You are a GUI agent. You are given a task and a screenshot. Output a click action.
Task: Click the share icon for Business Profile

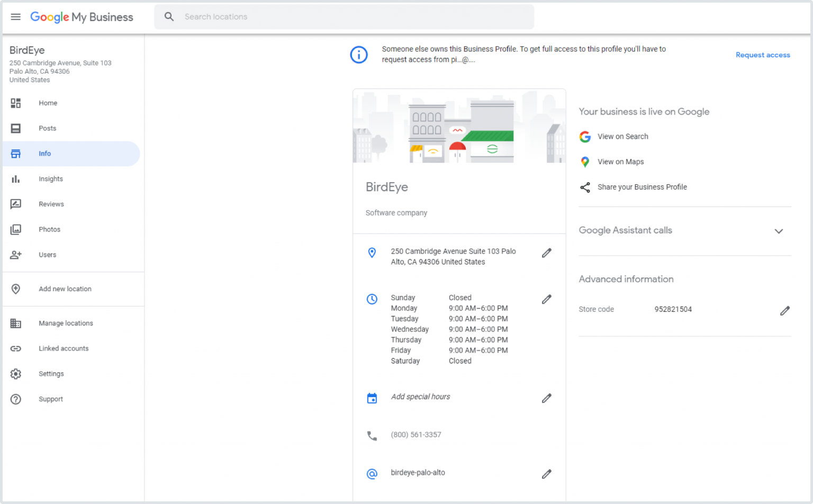(585, 187)
